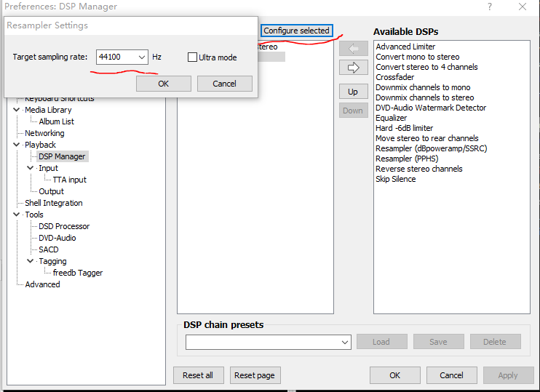The height and width of the screenshot is (392, 540).
Task: Open the target sampling rate dropdown
Action: (141, 57)
